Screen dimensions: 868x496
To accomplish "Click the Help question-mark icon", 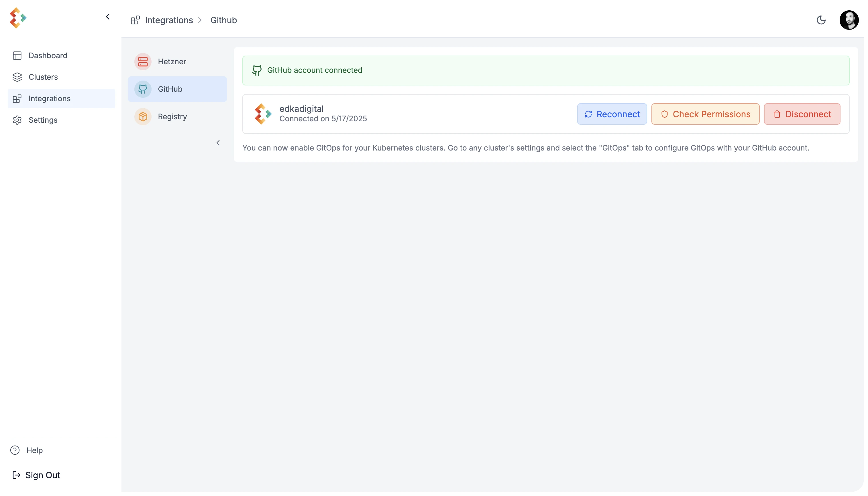I will (15, 450).
